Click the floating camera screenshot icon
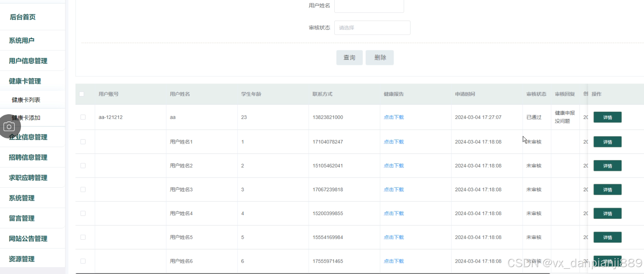The height and width of the screenshot is (274, 644). pos(9,126)
